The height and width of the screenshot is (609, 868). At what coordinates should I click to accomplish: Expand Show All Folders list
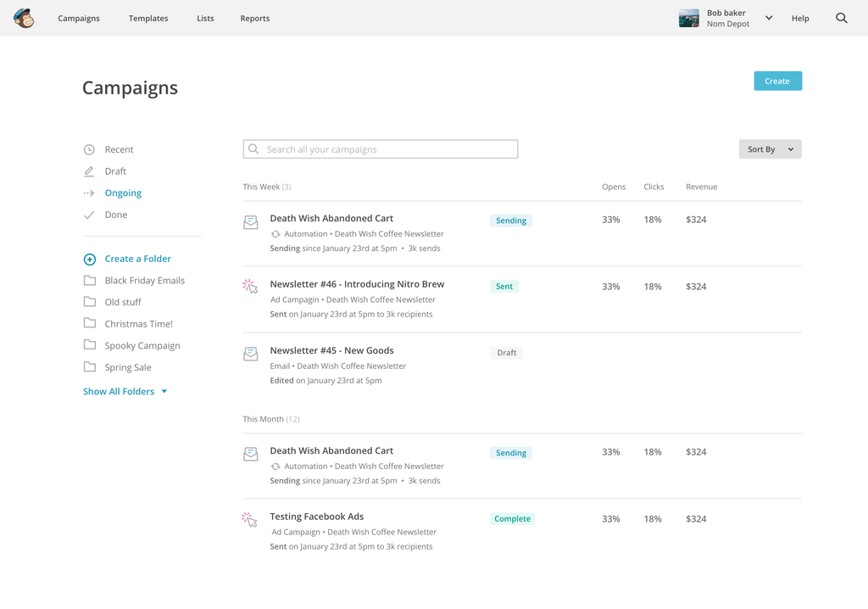point(125,392)
